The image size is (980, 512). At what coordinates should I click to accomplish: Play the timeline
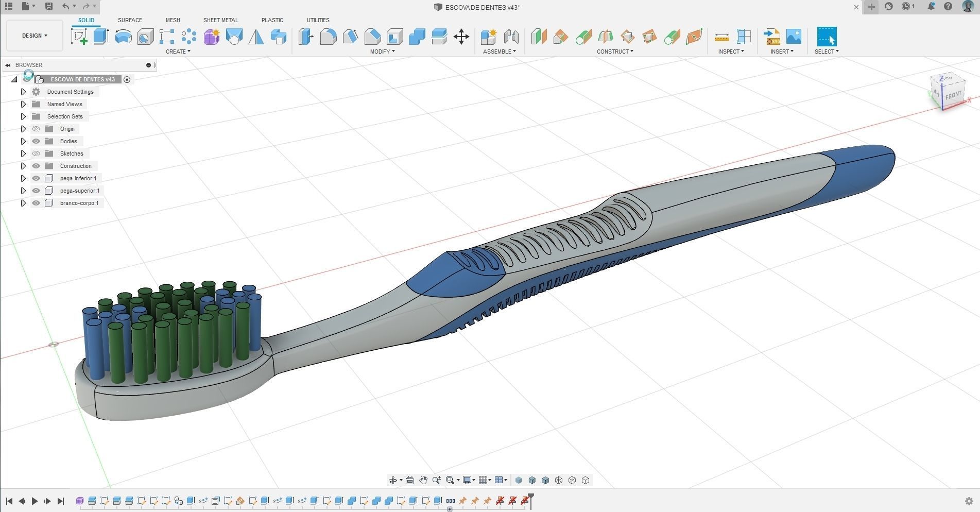pyautogui.click(x=35, y=501)
